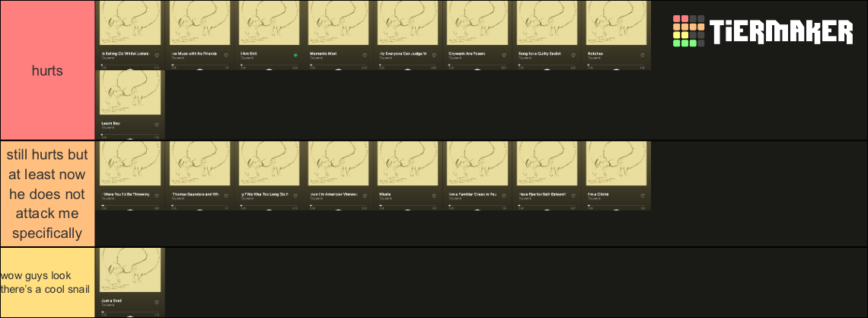Viewport: 868px width, 318px height.
Task: Like the Waste track via heart icon
Action: (x=435, y=196)
